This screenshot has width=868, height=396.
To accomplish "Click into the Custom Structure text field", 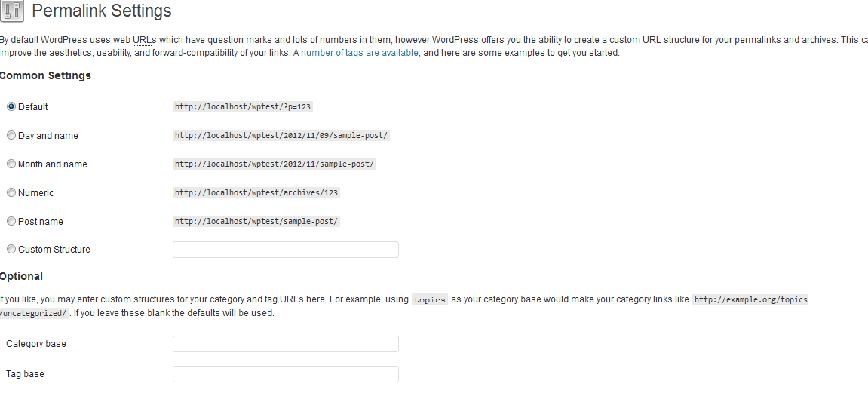I will tap(286, 250).
